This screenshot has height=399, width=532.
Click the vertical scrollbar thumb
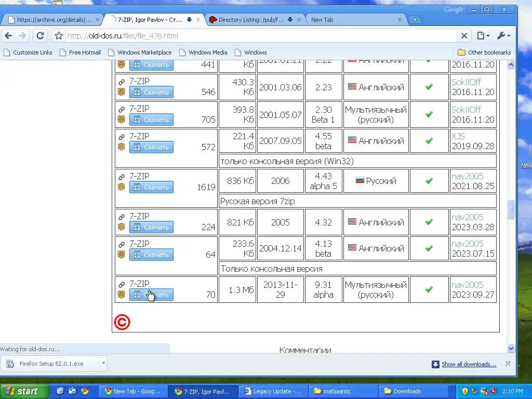pyautogui.click(x=511, y=210)
